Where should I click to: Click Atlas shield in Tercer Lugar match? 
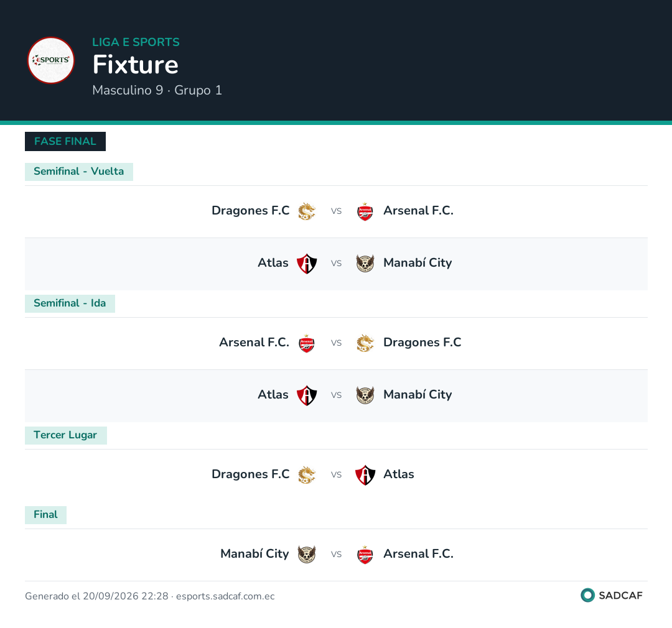click(365, 476)
